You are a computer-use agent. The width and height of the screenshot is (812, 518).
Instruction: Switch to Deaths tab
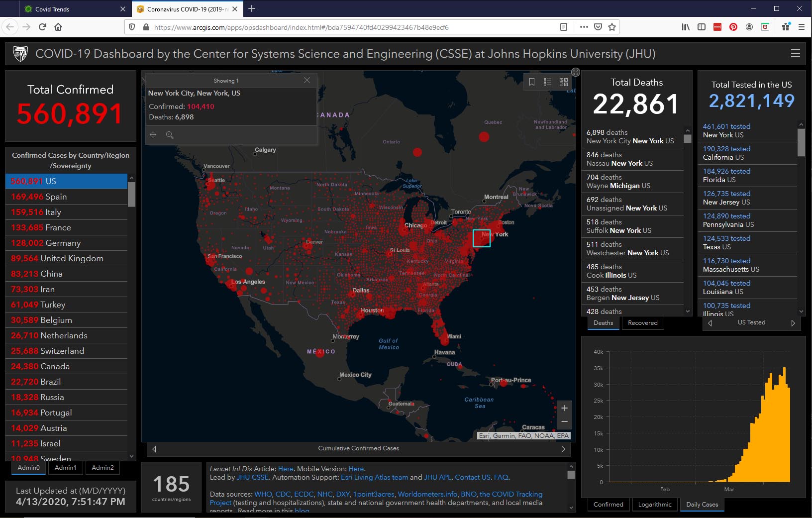(604, 323)
